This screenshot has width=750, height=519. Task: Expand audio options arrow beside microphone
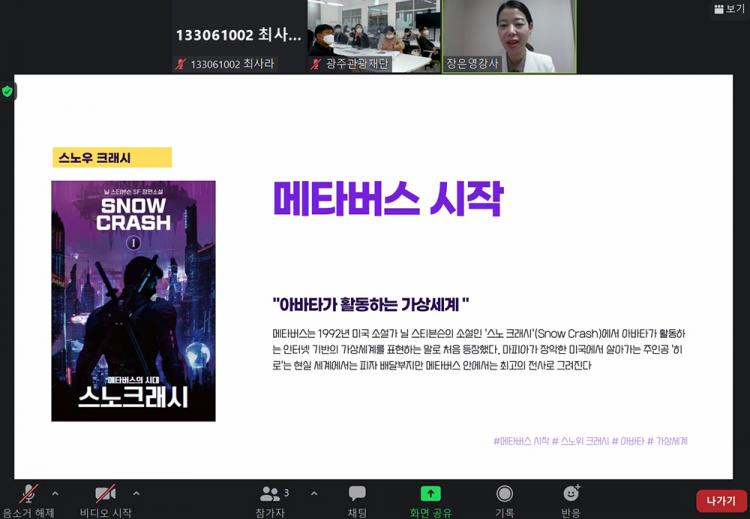click(55, 493)
